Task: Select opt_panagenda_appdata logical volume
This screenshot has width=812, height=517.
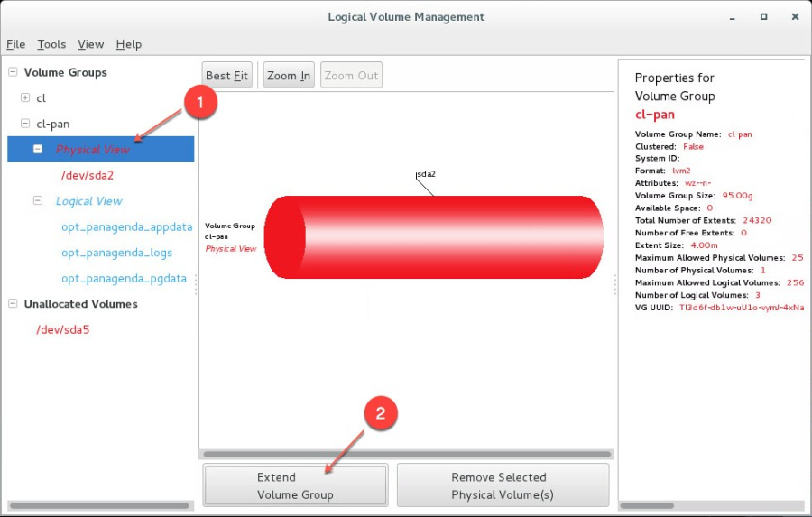Action: click(x=126, y=227)
